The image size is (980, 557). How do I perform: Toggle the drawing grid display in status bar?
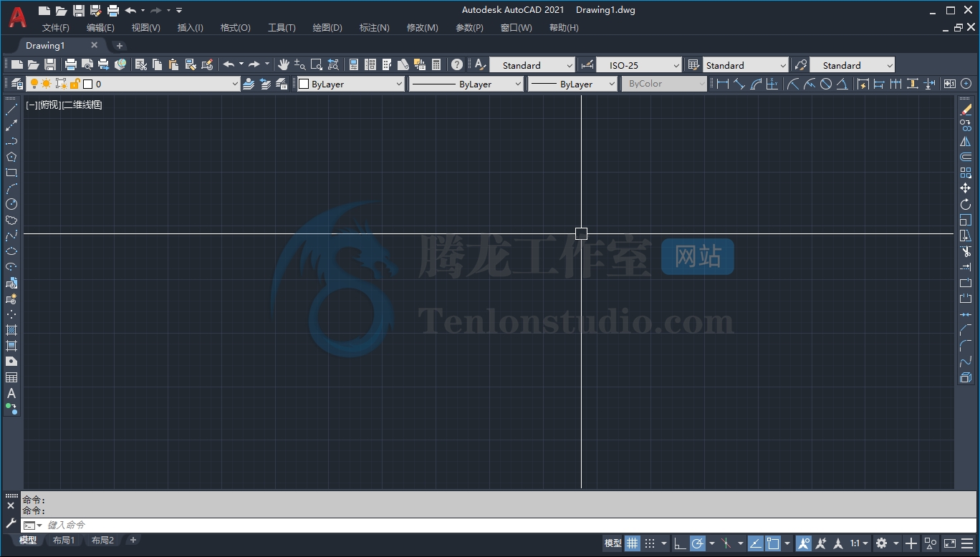coord(632,543)
